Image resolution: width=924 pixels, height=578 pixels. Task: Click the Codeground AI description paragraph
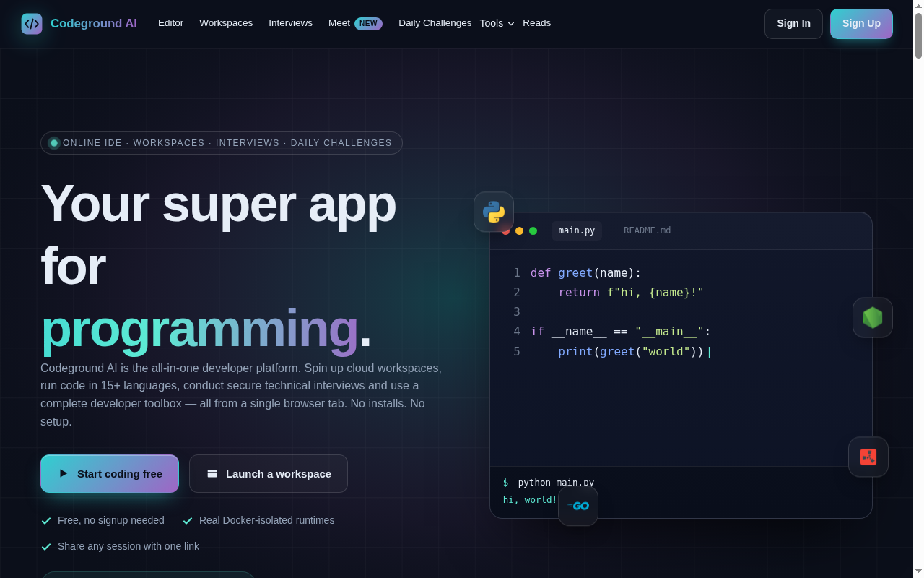click(x=241, y=394)
